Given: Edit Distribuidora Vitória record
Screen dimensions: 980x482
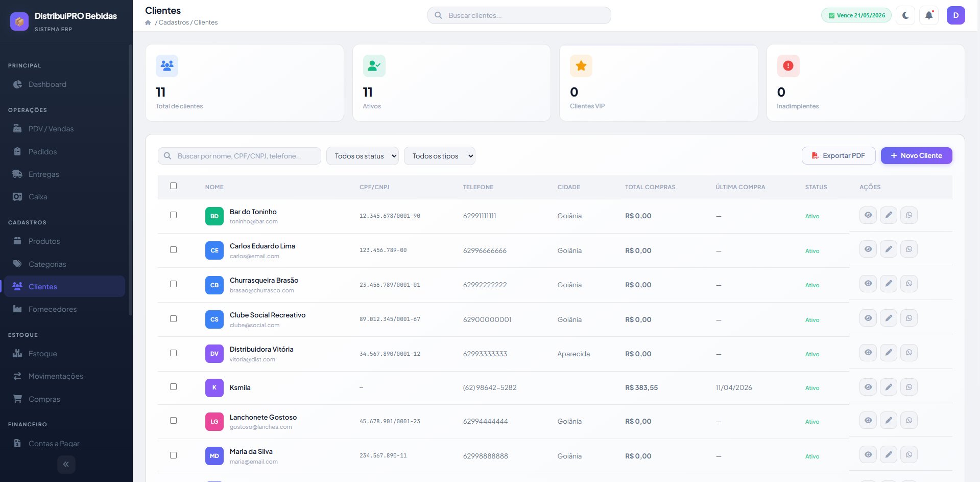Looking at the screenshot, I should (889, 353).
